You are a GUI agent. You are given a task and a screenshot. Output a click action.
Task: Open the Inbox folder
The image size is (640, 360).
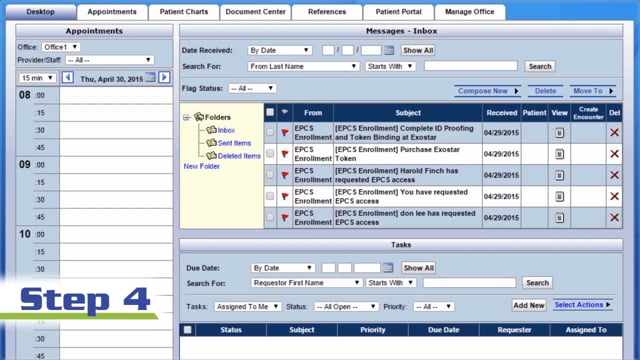click(226, 130)
